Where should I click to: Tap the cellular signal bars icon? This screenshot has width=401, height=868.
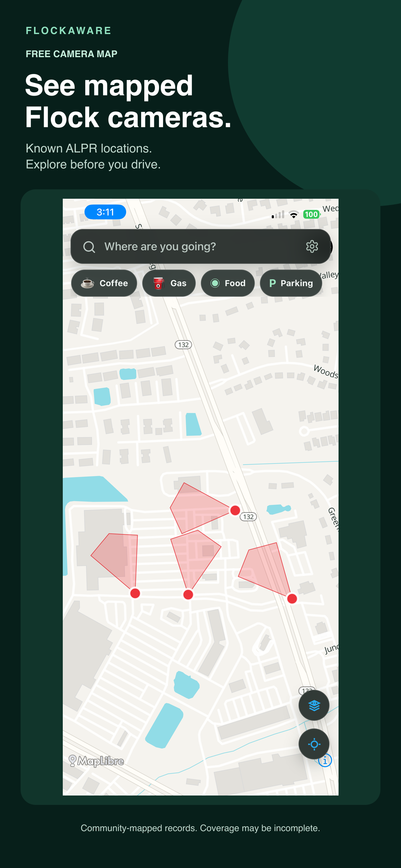click(x=278, y=214)
